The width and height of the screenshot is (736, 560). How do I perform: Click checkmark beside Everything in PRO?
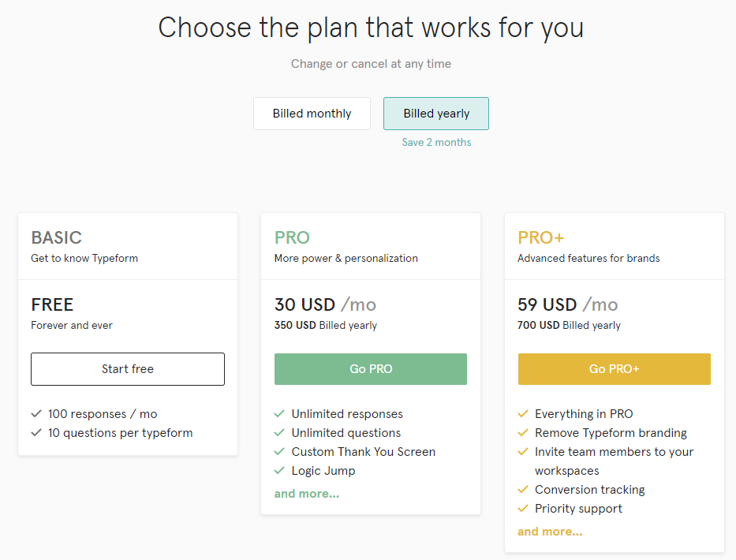(x=523, y=413)
